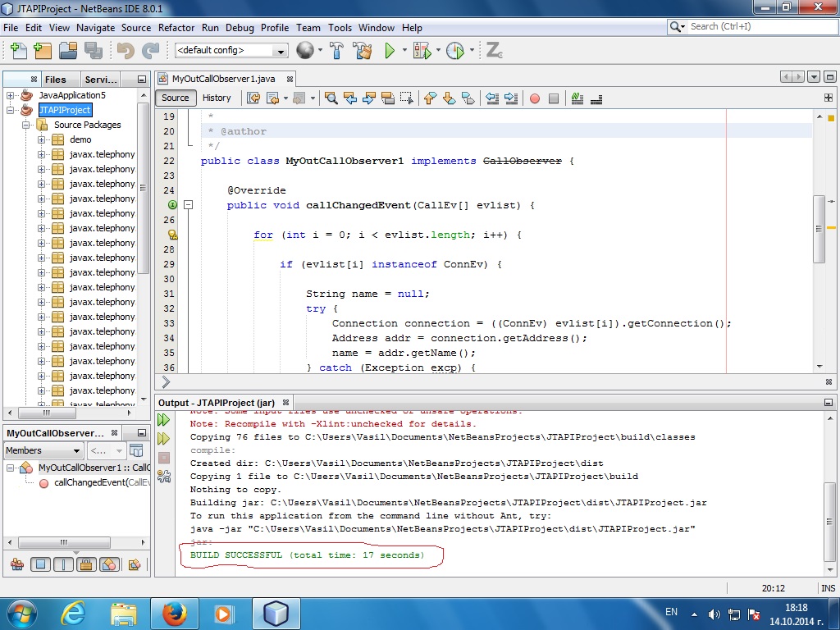Click the Find Selection magnifier icon in editor
840x630 pixels.
coord(331,98)
